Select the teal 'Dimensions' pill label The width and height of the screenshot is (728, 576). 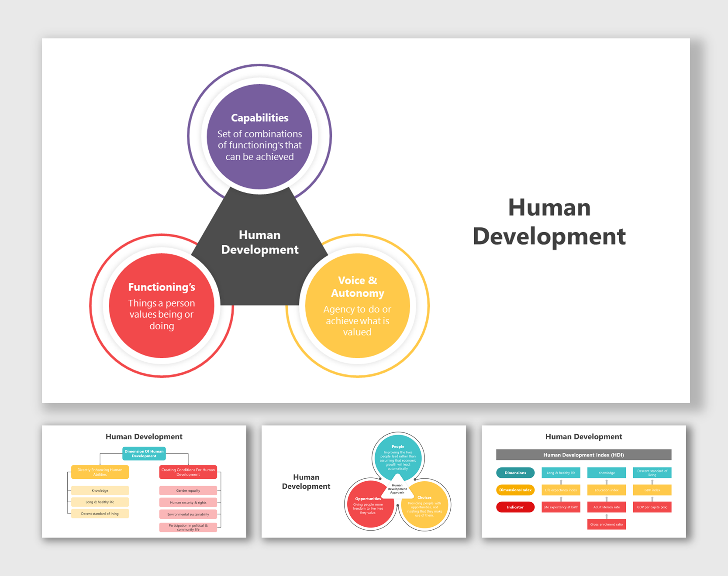point(515,473)
